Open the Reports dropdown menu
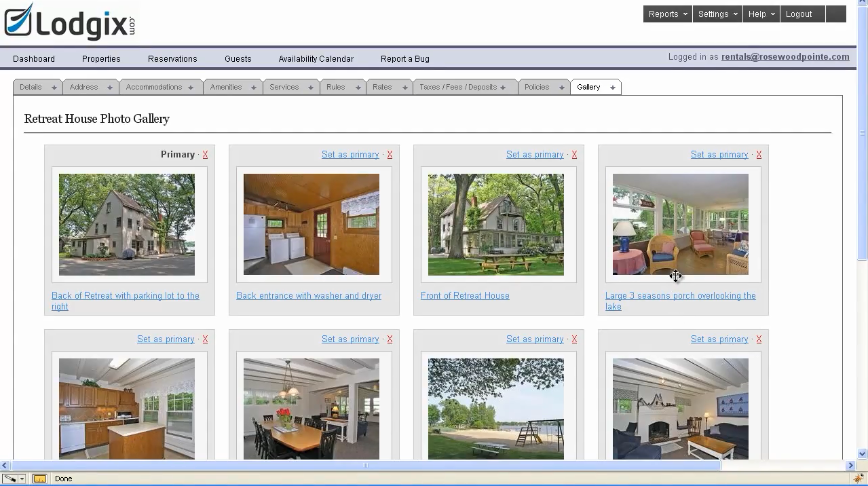This screenshot has width=868, height=486. coord(667,14)
